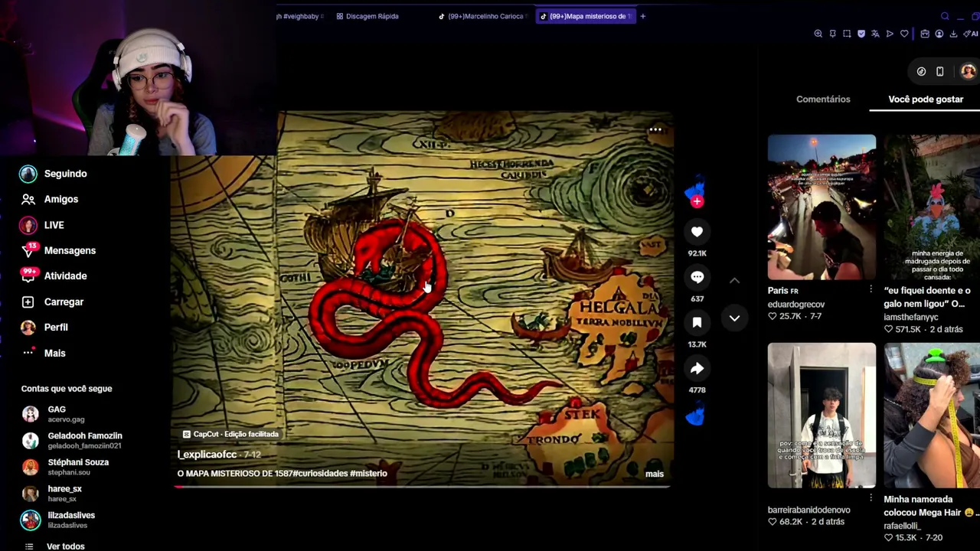Open the barreirabanidodenovo mirror video thumbnail
980x551 pixels.
[822, 416]
